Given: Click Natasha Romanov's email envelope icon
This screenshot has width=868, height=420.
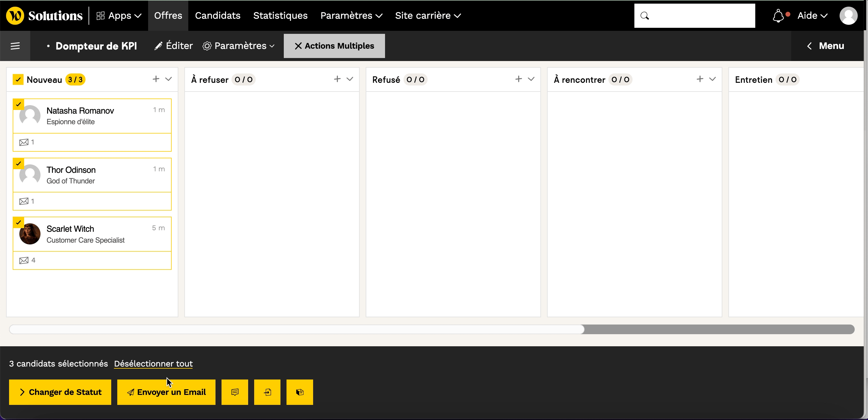Looking at the screenshot, I should pos(24,142).
